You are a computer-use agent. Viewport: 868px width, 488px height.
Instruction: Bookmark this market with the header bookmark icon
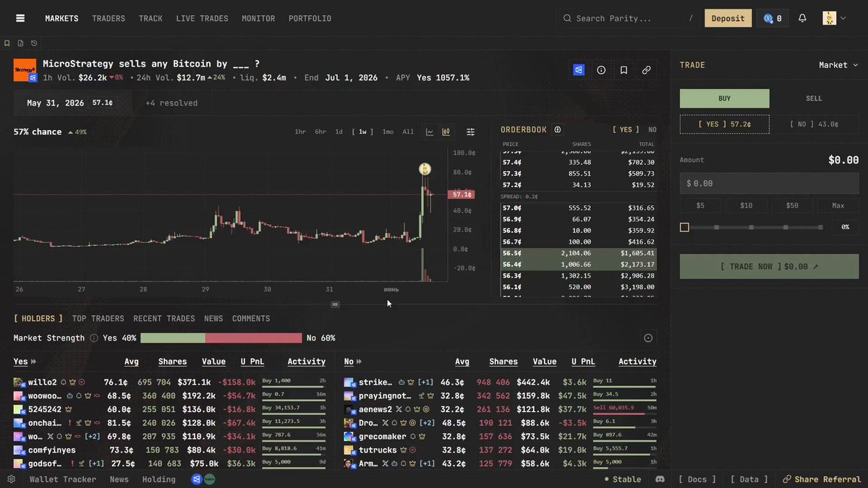click(x=624, y=70)
